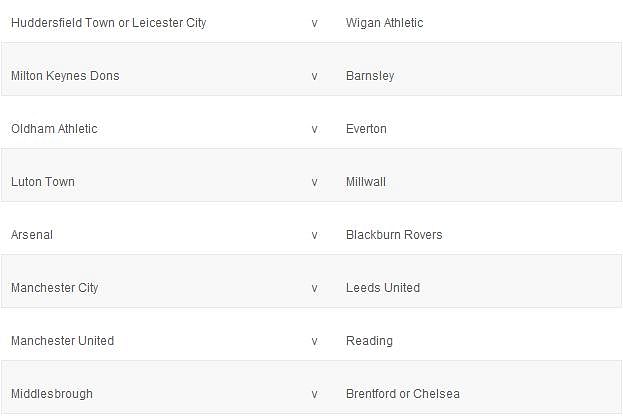The image size is (623, 416).
Task: Choose Everton in the away column
Action: [x=366, y=128]
